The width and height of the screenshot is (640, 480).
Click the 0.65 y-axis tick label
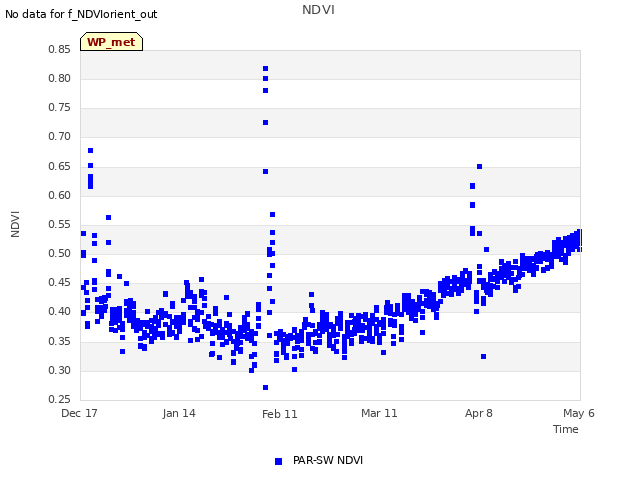[60, 166]
